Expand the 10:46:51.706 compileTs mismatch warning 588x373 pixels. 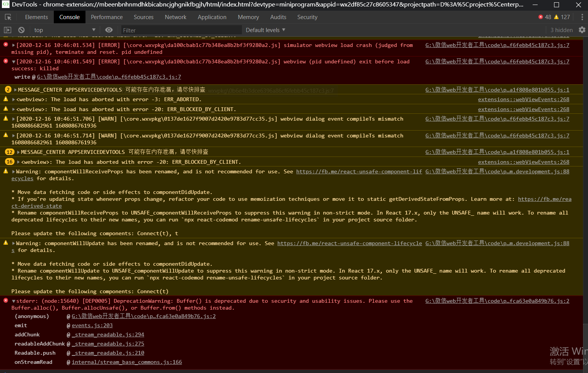(x=14, y=119)
